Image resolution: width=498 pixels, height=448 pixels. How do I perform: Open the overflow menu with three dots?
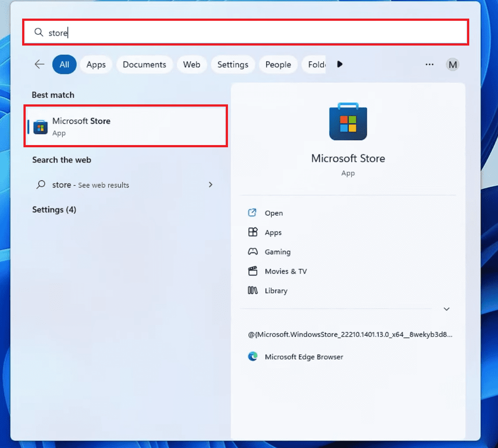tap(429, 65)
